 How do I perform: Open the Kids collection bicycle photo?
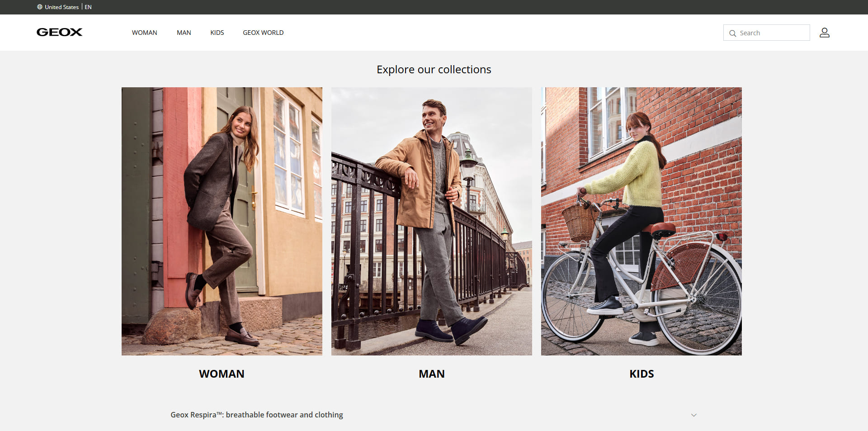(x=642, y=221)
